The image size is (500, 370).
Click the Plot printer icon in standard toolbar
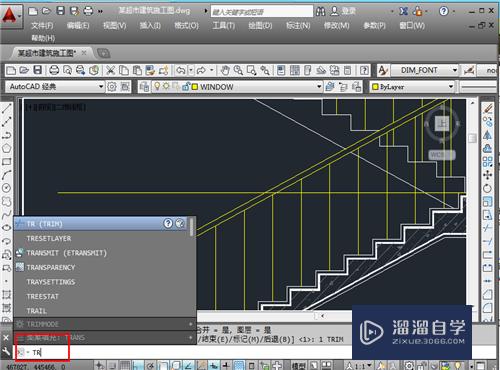(54, 70)
